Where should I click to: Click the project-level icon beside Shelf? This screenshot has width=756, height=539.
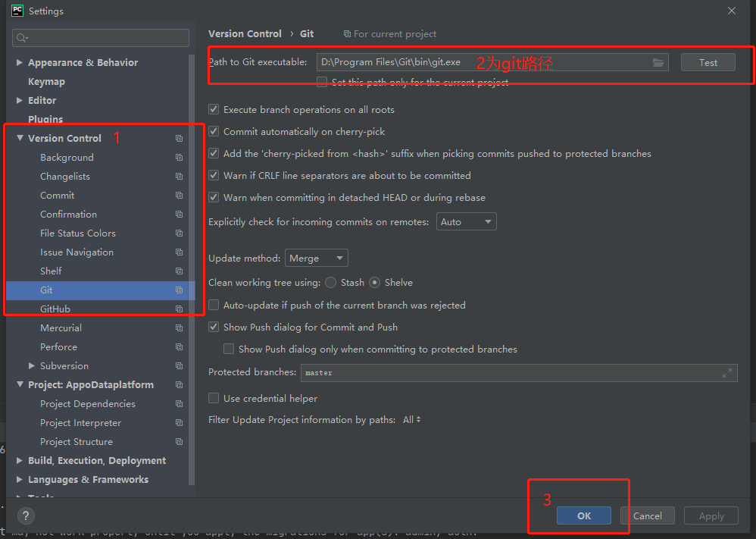[x=180, y=271]
